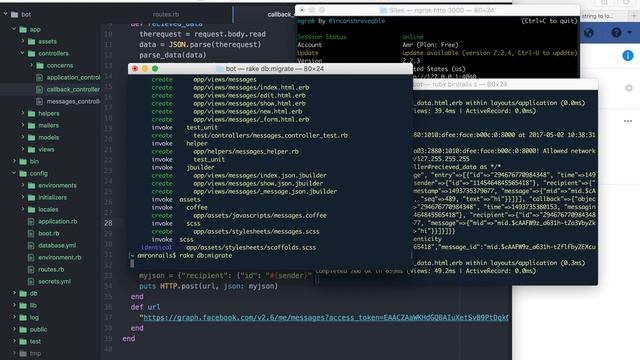Expand the db folder
The width and height of the screenshot is (640, 360).
coord(14,293)
